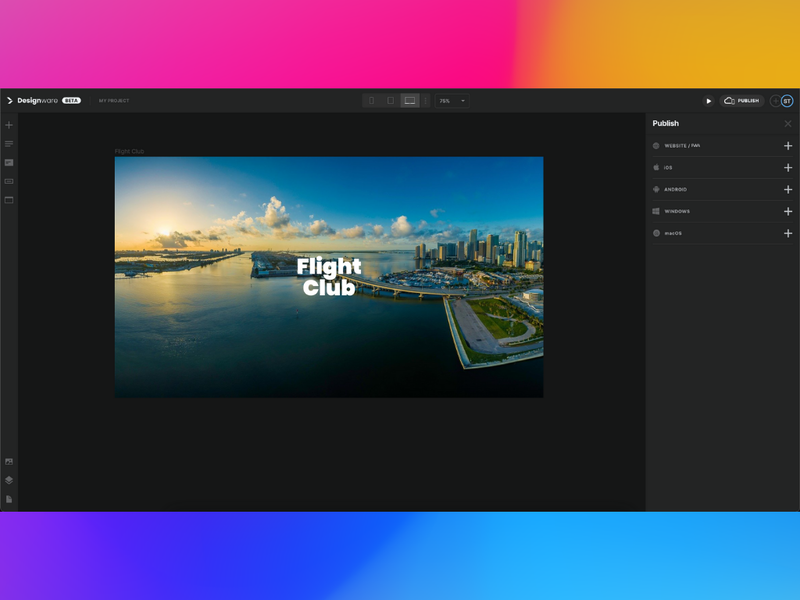Open the 75% zoom dropdown
The image size is (800, 600).
tap(452, 101)
